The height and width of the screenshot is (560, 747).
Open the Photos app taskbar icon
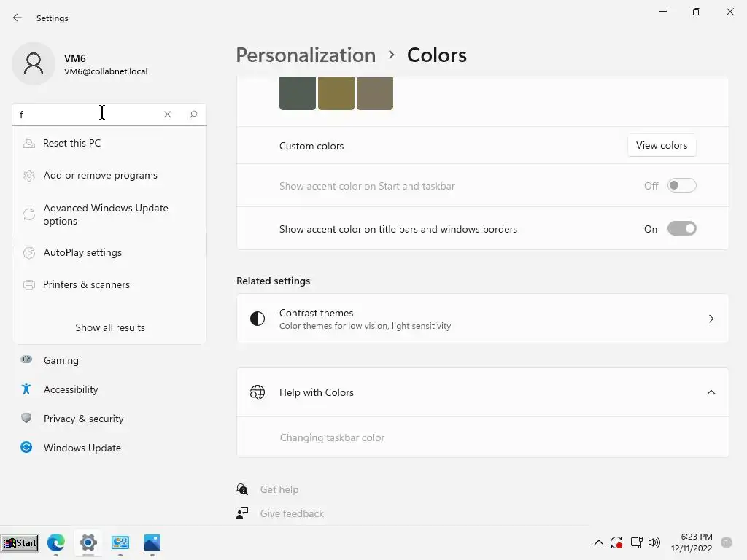[152, 542]
